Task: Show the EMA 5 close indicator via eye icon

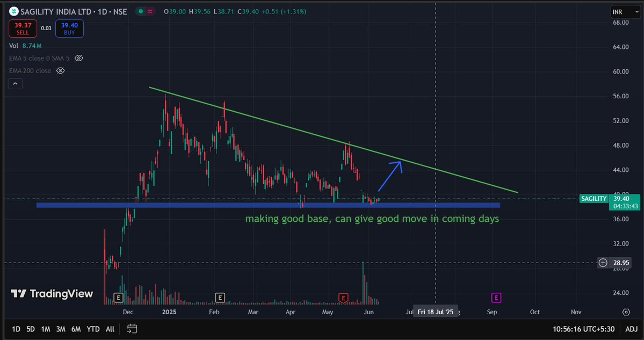Action: point(79,59)
